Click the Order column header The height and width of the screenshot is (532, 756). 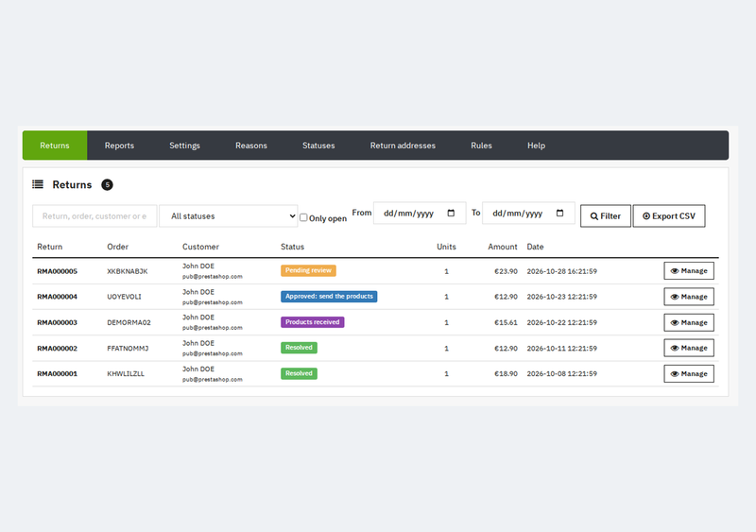(117, 247)
